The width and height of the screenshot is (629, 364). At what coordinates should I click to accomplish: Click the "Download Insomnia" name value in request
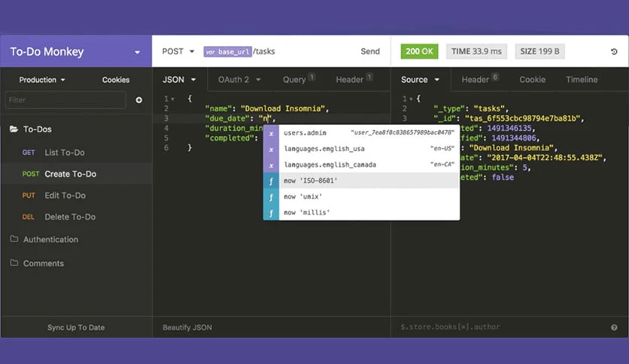pos(282,108)
